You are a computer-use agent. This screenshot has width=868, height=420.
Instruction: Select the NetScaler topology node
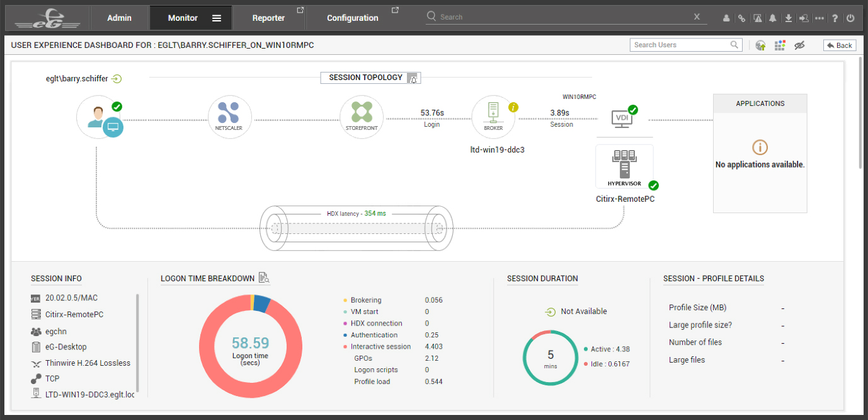[230, 117]
